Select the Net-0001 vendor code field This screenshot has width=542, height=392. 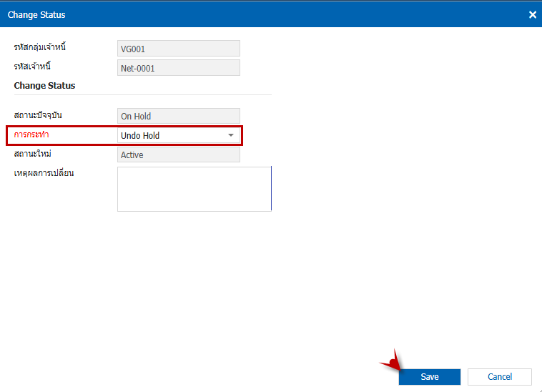[x=178, y=68]
